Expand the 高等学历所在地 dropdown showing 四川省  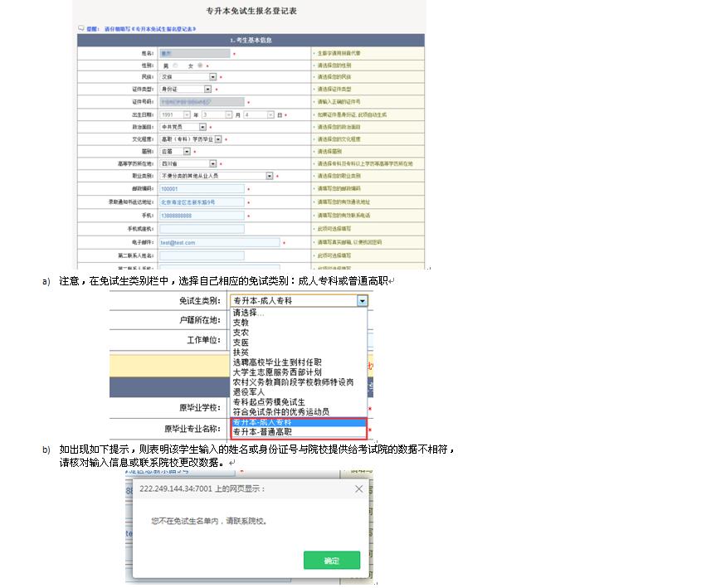pos(212,163)
